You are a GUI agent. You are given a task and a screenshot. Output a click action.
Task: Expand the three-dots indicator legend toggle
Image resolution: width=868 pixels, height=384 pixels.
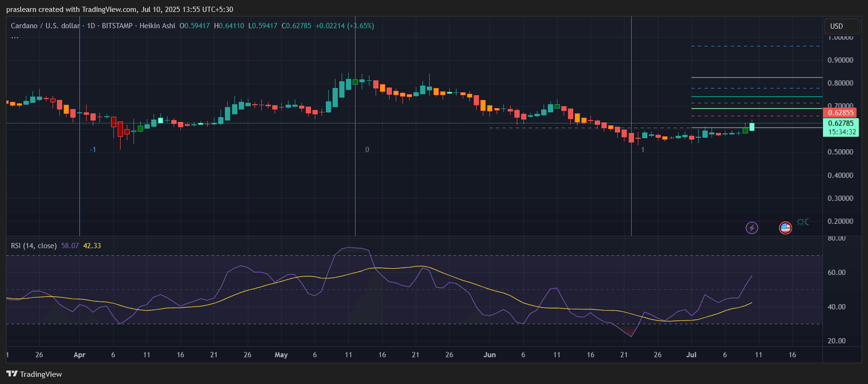point(15,37)
